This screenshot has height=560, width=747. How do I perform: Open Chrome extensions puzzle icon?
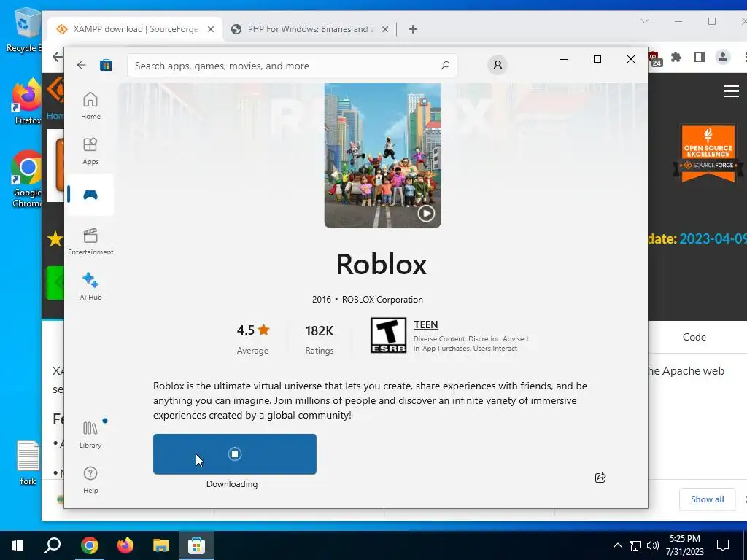pyautogui.click(x=676, y=58)
